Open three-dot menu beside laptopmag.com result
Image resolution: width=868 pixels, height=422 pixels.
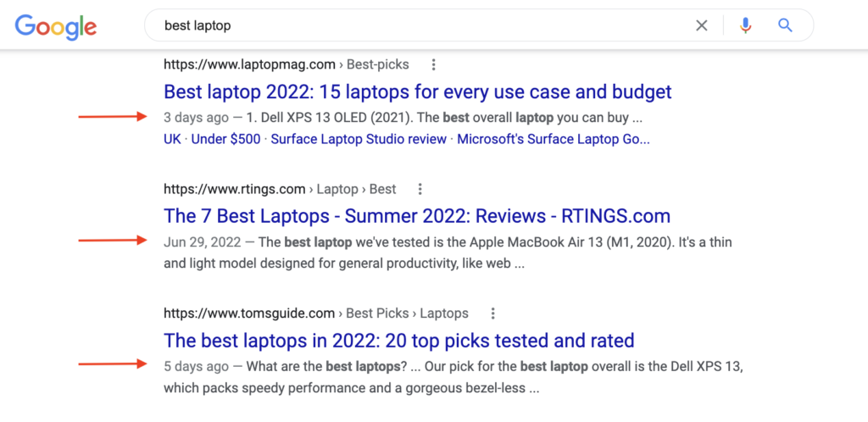(433, 65)
